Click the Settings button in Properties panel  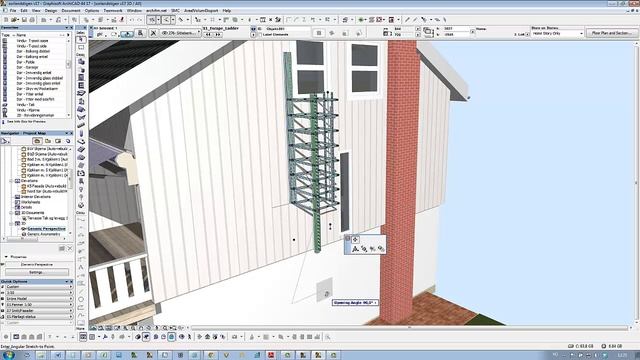pyautogui.click(x=37, y=272)
